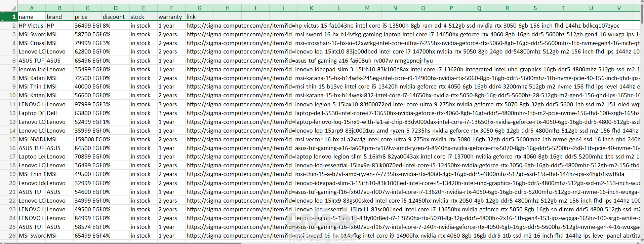Select the '32999 EGP' price cell
Screen dimensions: 644x244
(87, 183)
